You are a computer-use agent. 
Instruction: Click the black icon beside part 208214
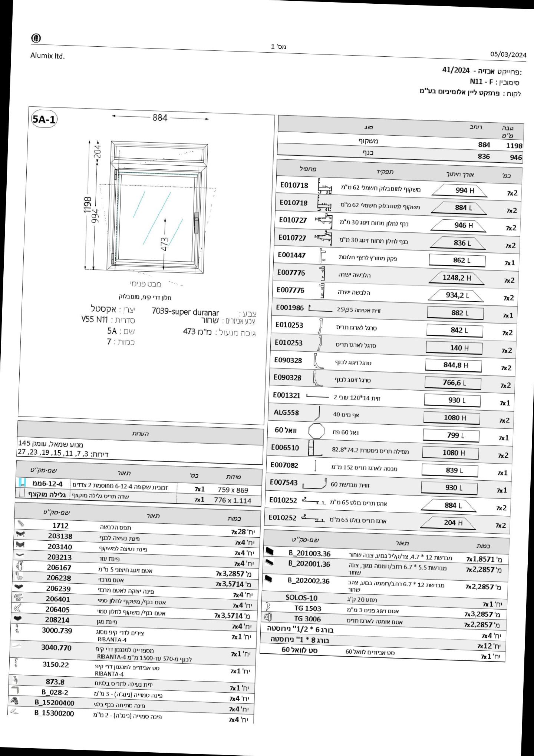point(18,618)
